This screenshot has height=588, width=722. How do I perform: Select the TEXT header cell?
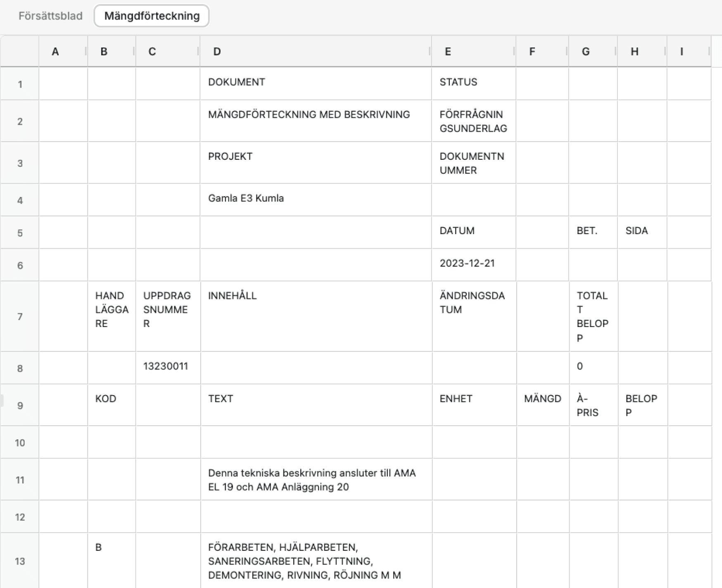coord(316,405)
